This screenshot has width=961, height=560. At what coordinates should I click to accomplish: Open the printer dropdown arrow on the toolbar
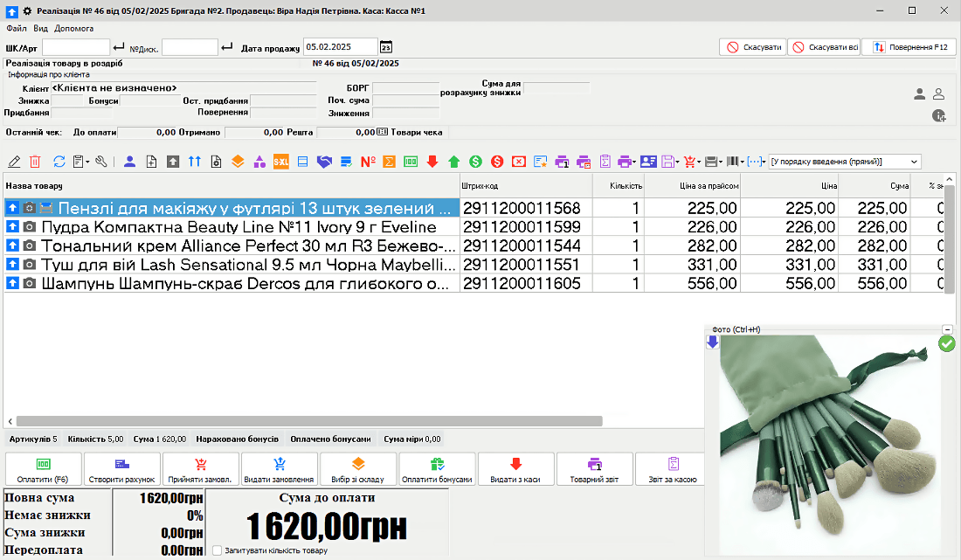[x=634, y=162]
